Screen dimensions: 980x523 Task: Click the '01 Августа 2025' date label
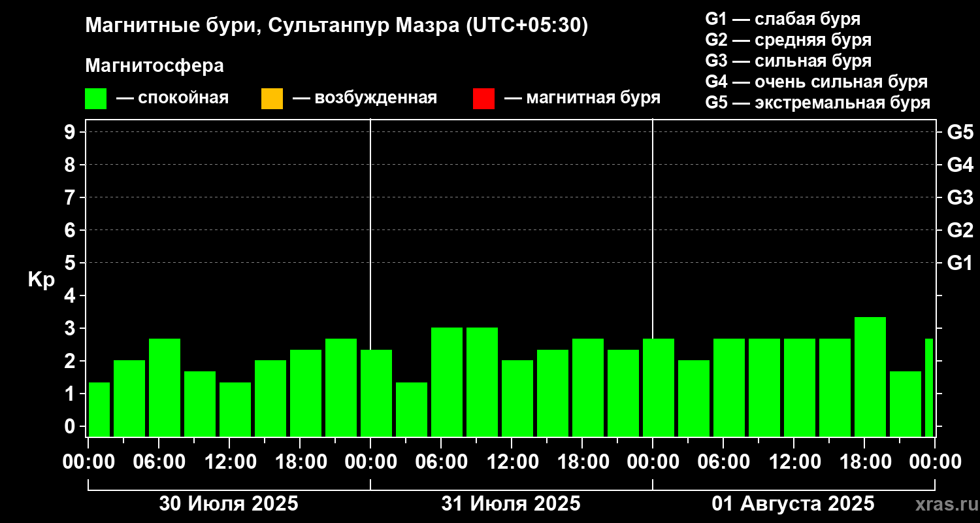point(793,504)
